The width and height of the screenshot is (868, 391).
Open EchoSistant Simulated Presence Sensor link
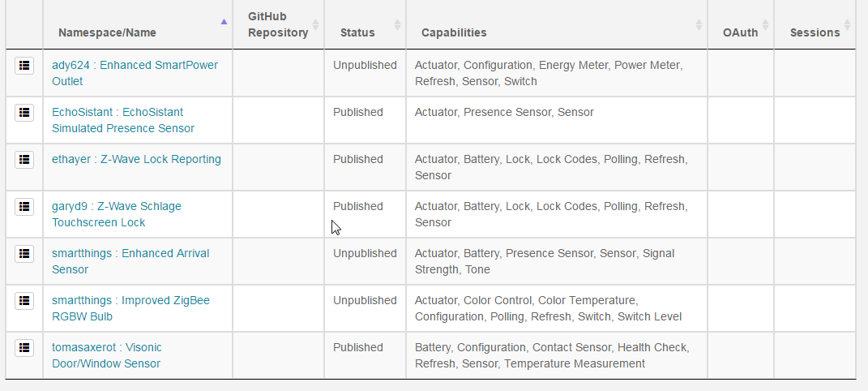[123, 120]
